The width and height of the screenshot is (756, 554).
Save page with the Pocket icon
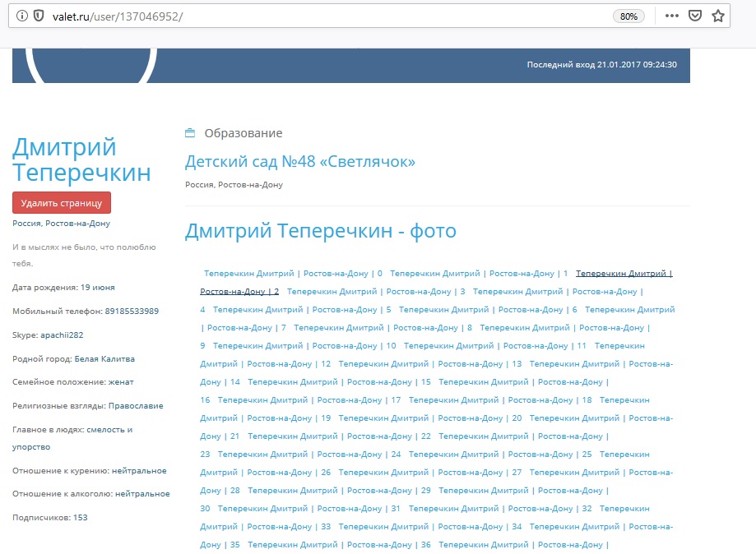click(x=695, y=16)
